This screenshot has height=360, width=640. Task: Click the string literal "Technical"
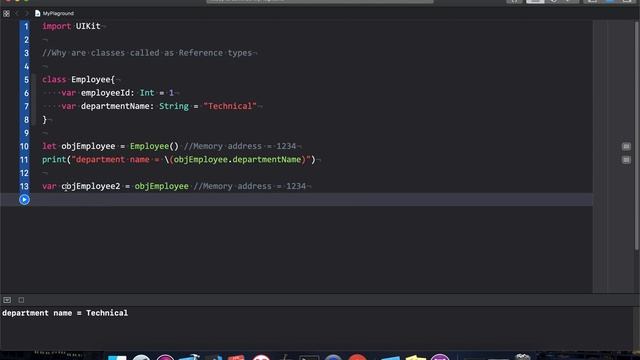(230, 106)
